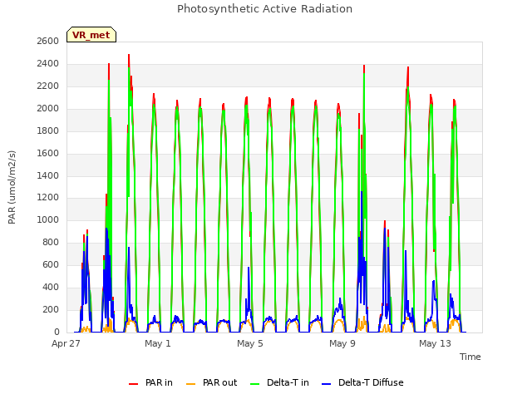Click the 200 y-axis tick label
Image resolution: width=532 pixels, height=399 pixels.
[x=51, y=309]
